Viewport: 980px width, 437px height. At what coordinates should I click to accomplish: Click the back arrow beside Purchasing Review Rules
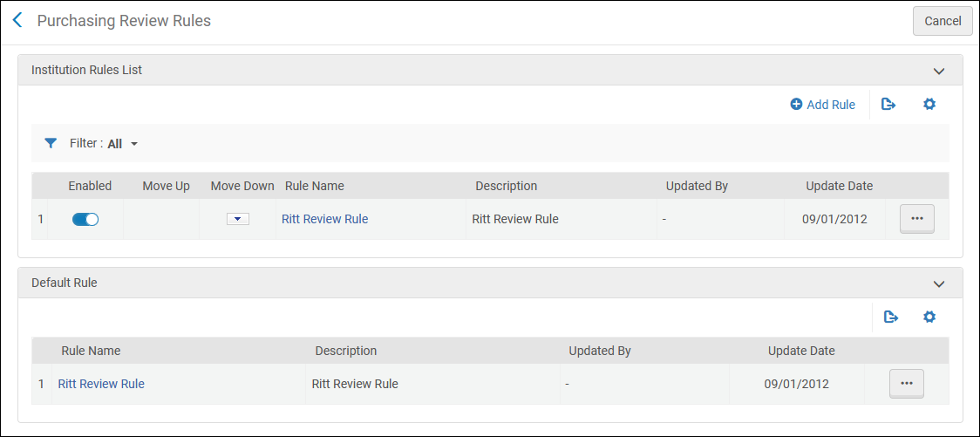tap(17, 21)
